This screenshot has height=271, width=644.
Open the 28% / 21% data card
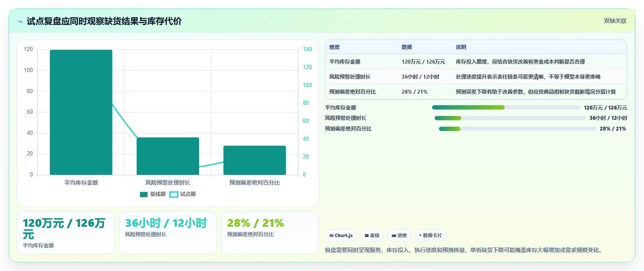pyautogui.click(x=270, y=233)
